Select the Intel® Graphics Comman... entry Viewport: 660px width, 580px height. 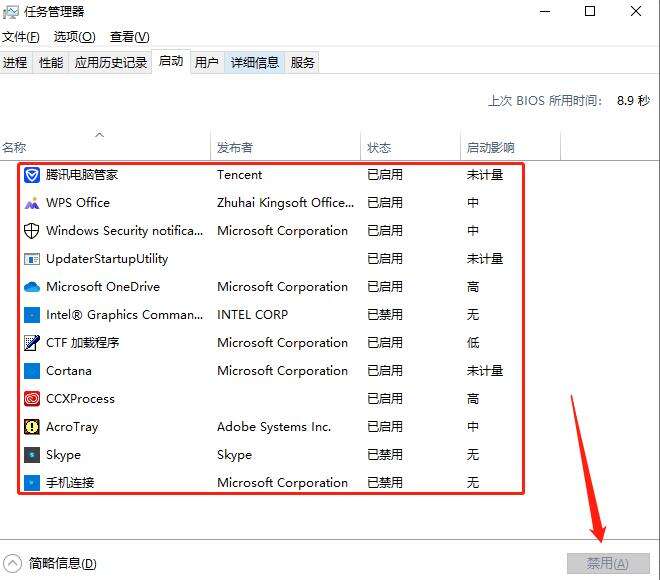[x=125, y=315]
